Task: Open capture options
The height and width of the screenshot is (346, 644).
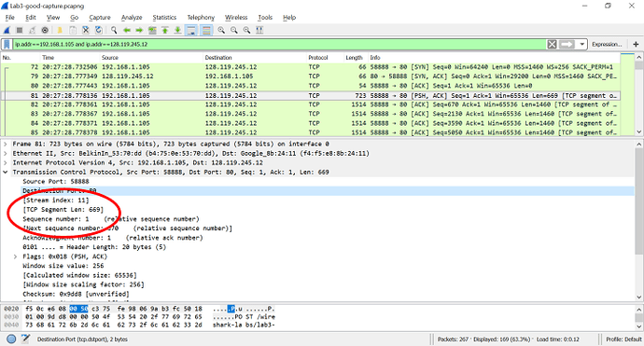Action: coord(45,30)
